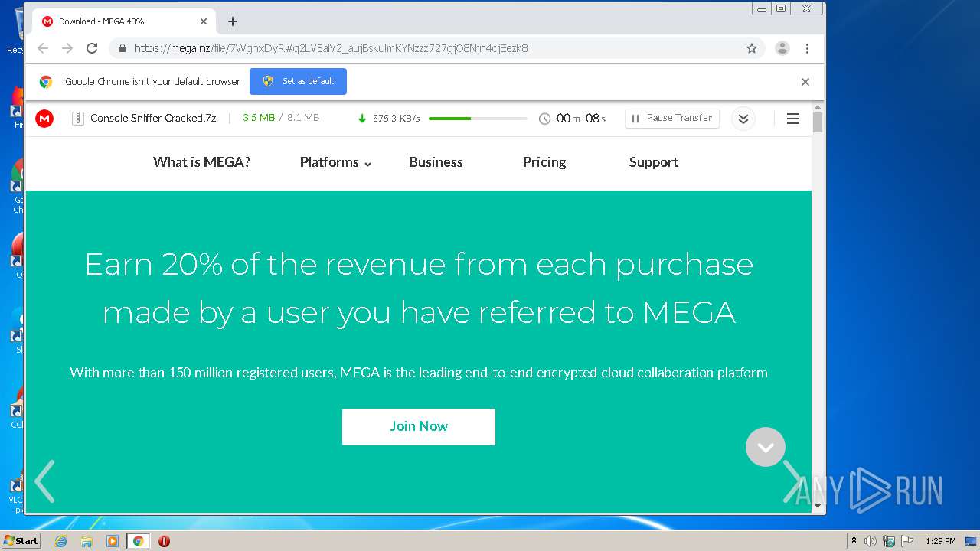Click the 3.5 MB downloaded size text

259,118
